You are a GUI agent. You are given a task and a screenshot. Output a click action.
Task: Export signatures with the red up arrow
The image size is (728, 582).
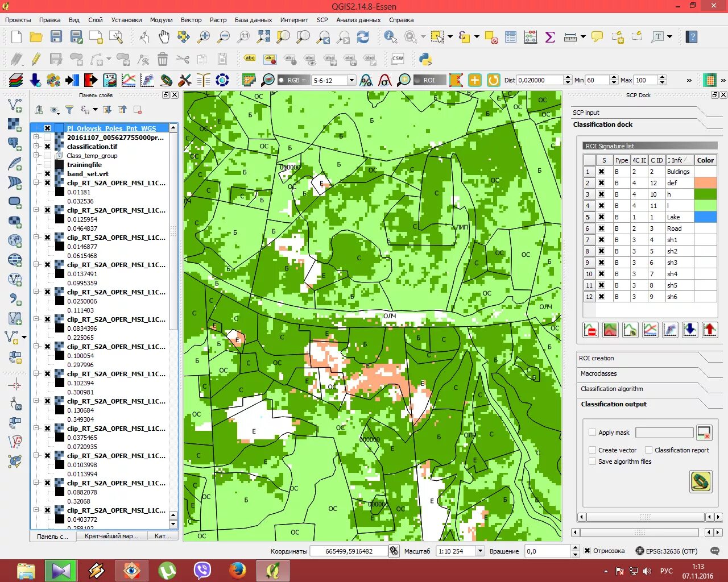(710, 330)
